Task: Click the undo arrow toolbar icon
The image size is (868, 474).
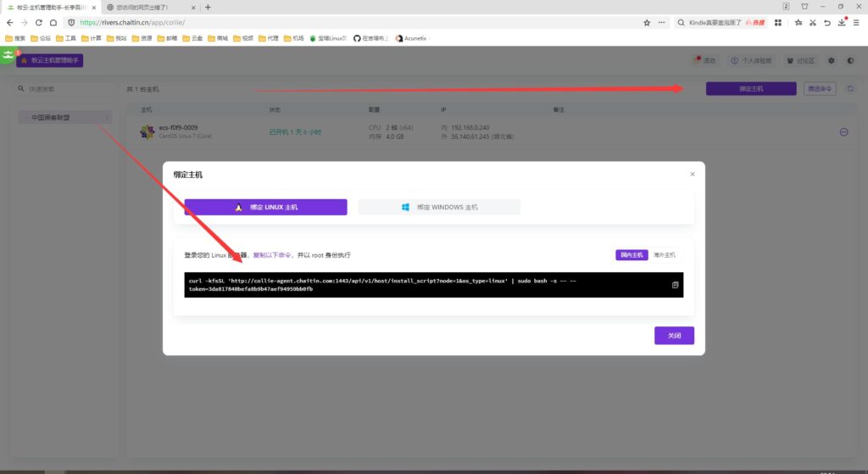Action: point(827,23)
